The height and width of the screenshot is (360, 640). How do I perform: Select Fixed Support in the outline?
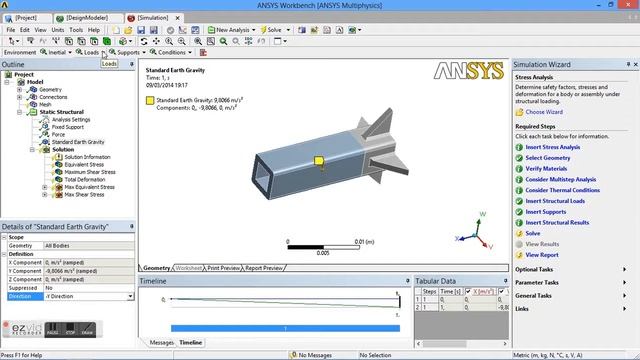coord(67,127)
